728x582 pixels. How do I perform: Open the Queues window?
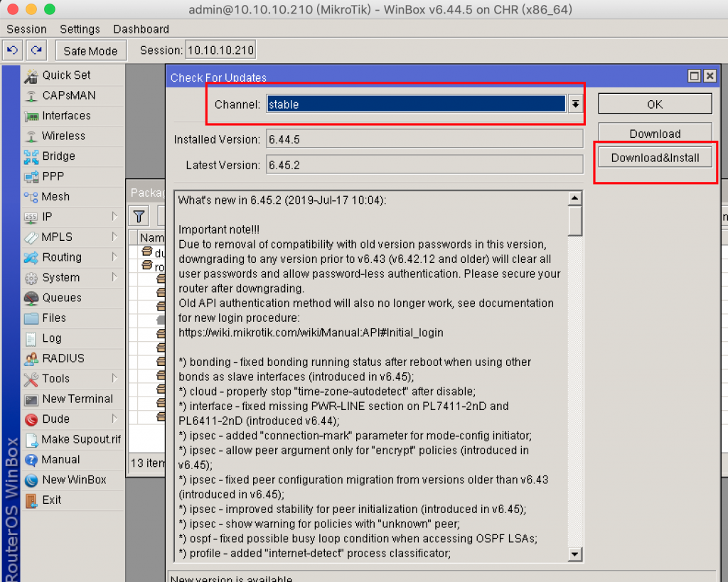coord(73,298)
